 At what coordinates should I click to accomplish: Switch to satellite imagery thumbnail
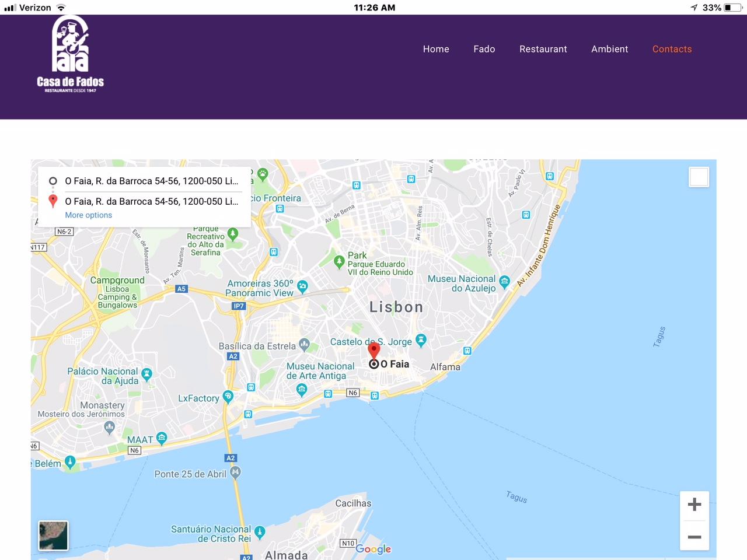53,535
